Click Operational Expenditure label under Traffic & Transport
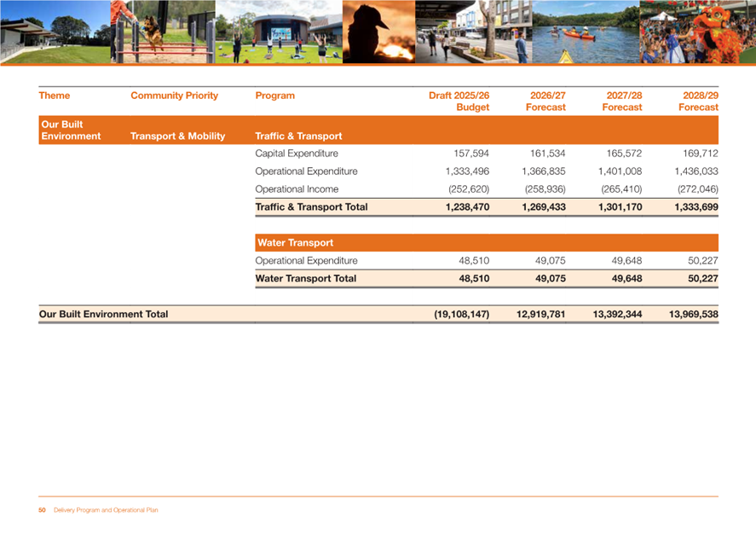 click(306, 171)
